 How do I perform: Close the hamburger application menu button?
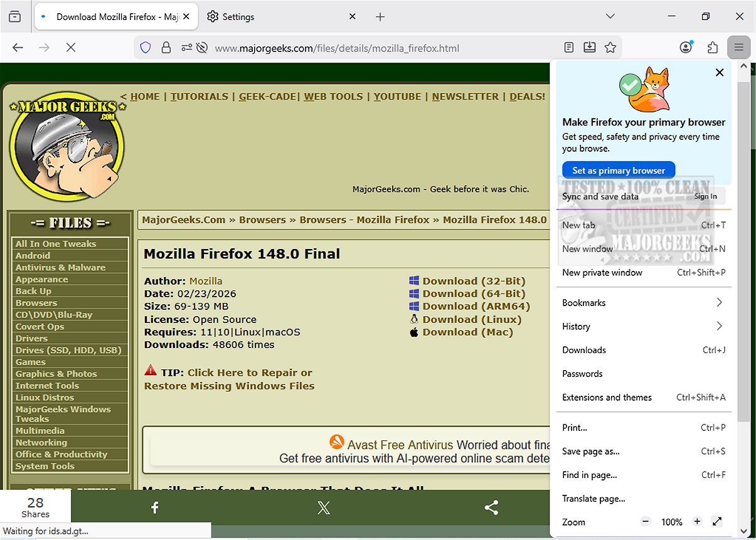(x=738, y=48)
